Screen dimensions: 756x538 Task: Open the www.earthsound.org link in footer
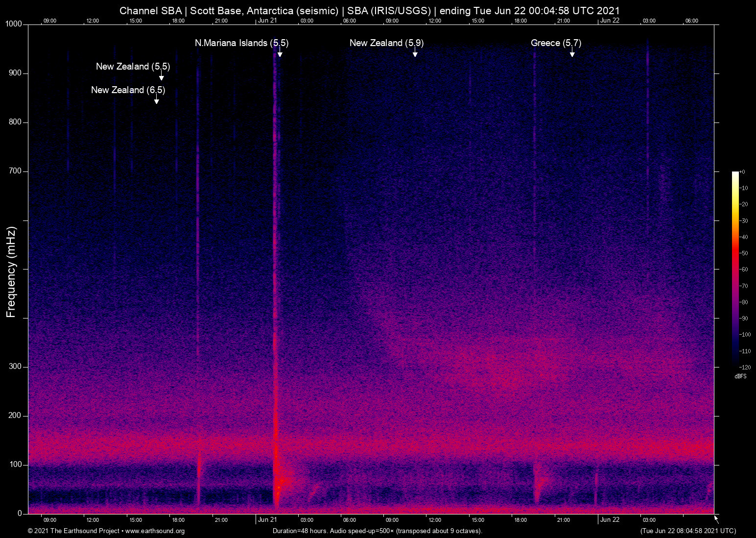155,531
